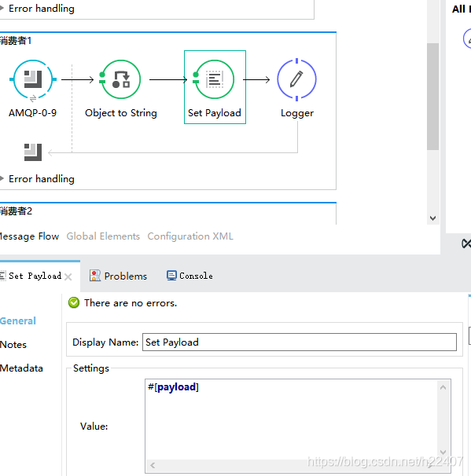Click the AMQP-0-9 label

tap(32, 112)
